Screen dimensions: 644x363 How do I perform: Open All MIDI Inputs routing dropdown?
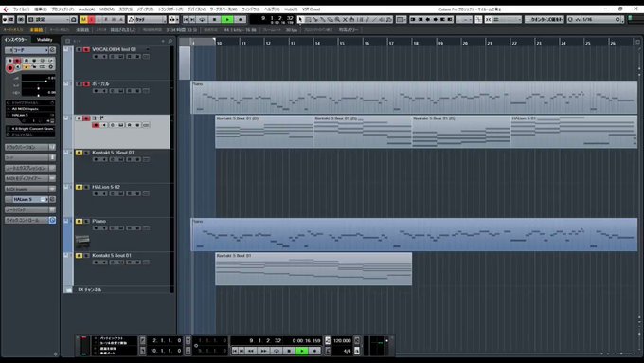(30, 109)
